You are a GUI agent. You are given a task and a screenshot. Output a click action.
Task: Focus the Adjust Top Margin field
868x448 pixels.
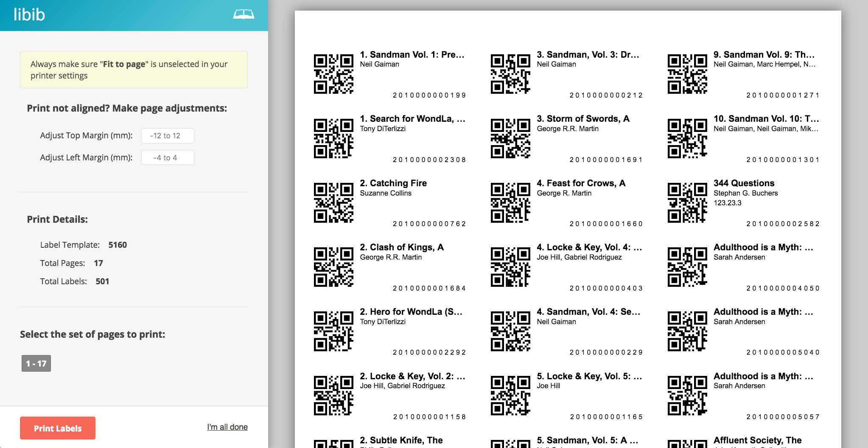pos(168,136)
